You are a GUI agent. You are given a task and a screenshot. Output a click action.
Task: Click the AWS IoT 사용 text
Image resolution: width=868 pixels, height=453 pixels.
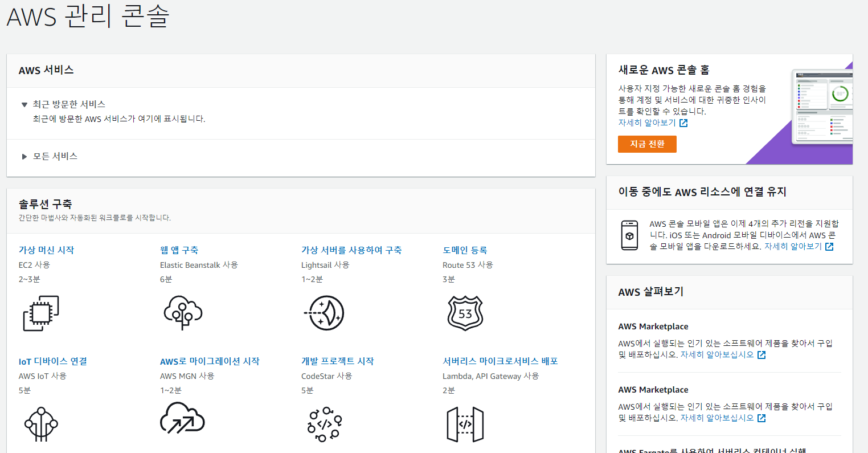(42, 376)
